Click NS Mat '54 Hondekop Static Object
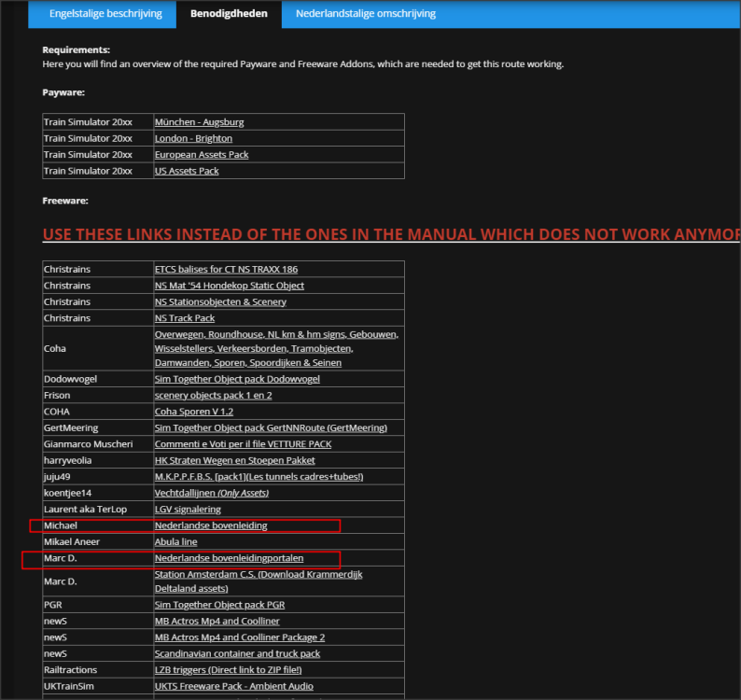The width and height of the screenshot is (741, 700). pos(229,286)
